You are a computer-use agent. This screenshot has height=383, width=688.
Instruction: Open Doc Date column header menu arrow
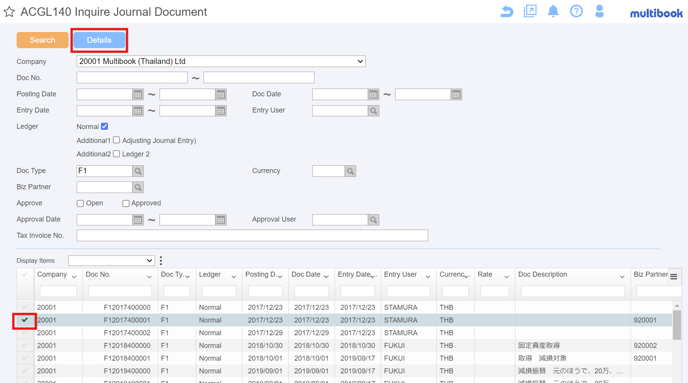point(326,276)
